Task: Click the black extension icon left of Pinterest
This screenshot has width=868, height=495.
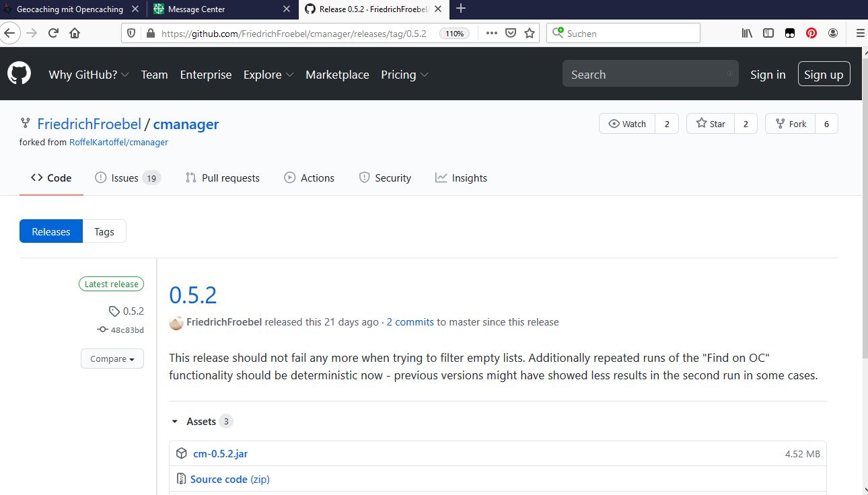Action: [x=790, y=33]
